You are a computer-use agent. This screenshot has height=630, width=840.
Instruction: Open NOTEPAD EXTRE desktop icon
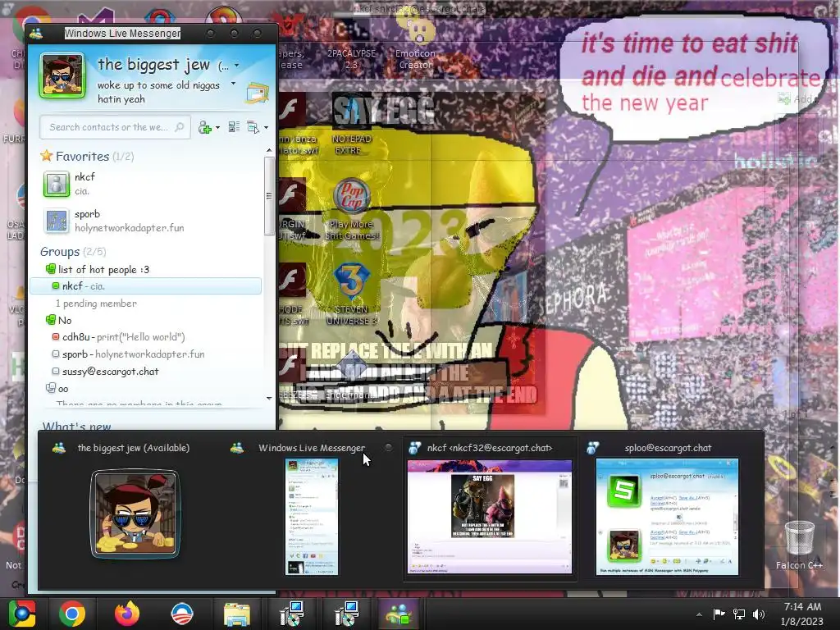(x=351, y=125)
